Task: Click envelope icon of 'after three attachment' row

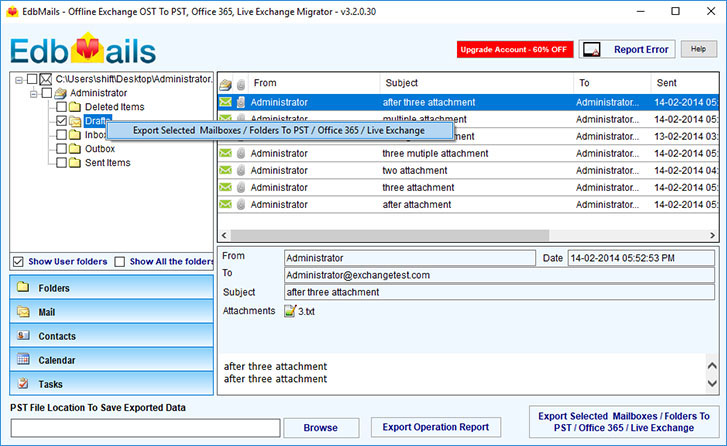Action: pyautogui.click(x=225, y=102)
